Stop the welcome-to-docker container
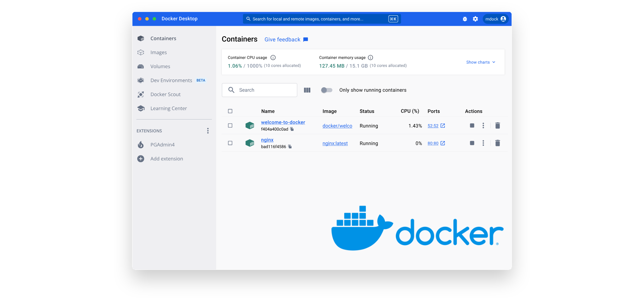Viewport: 644px width, 300px height. coord(472,126)
